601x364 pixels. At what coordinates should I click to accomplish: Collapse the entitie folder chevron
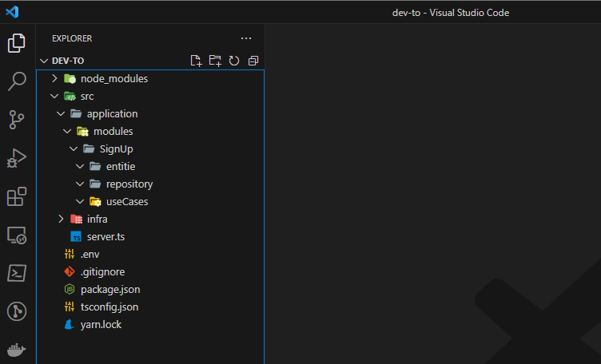coord(80,167)
